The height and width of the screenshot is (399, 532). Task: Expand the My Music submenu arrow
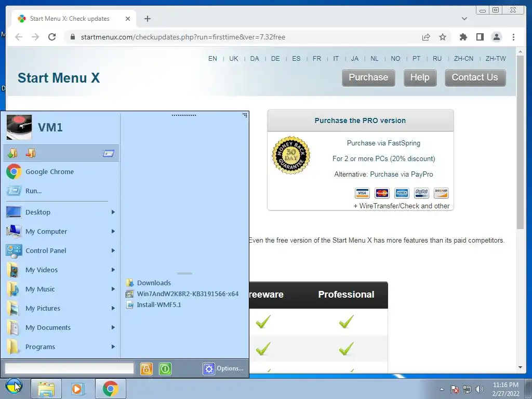(113, 289)
